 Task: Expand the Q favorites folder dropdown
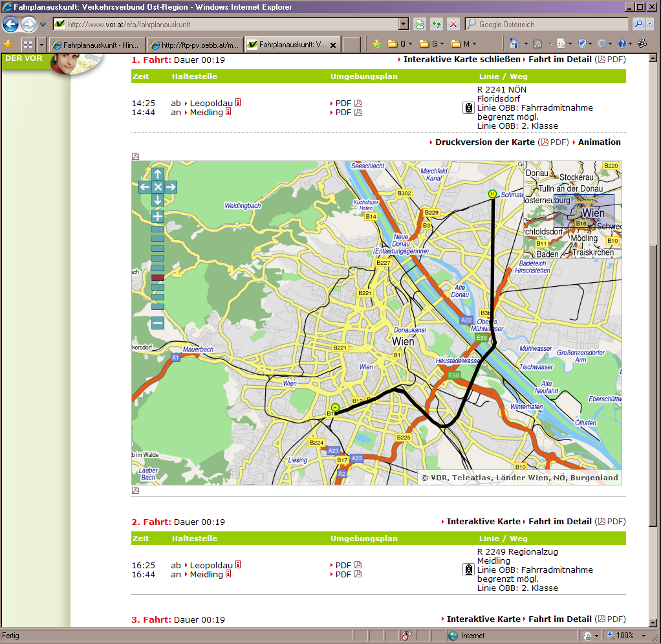tap(410, 44)
